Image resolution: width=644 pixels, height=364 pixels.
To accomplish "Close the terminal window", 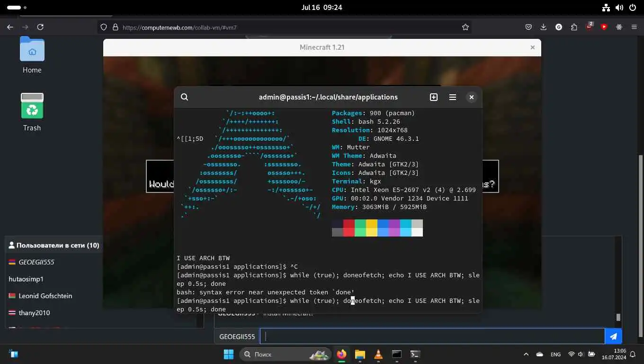I will click(x=471, y=97).
